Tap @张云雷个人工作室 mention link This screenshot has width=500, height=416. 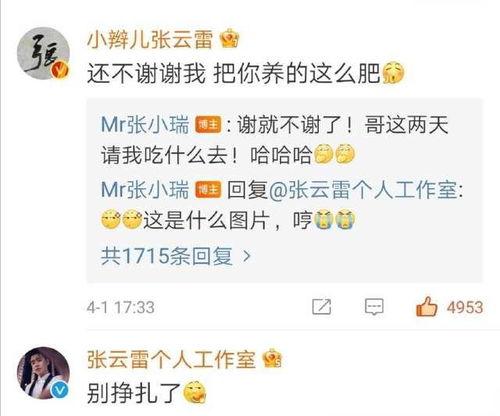tap(363, 189)
